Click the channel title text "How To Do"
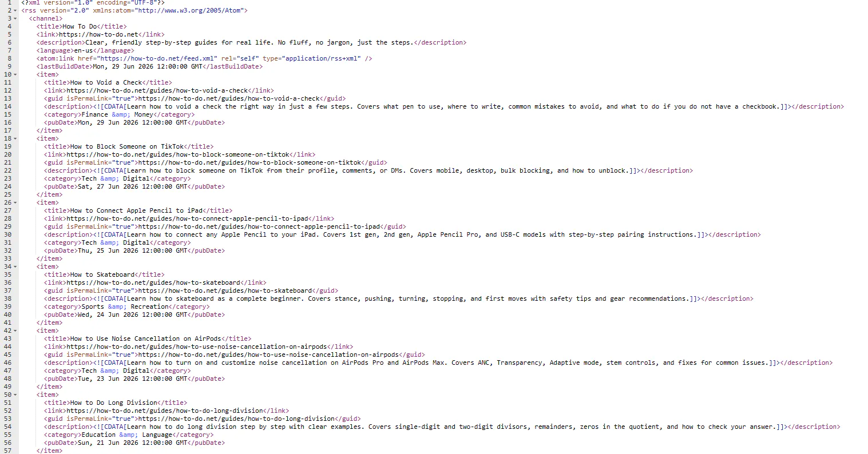Viewport: 868px width, 454px height. (80, 26)
